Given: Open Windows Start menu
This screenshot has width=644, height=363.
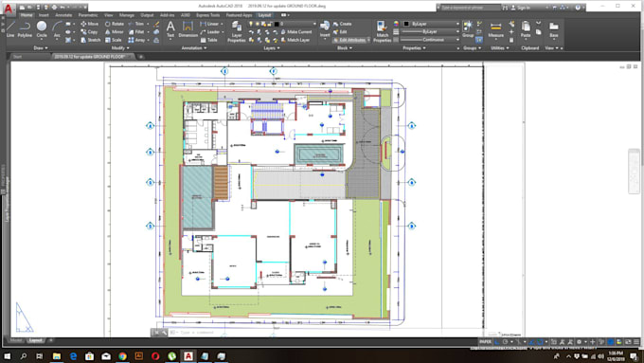Looking at the screenshot, I should click(x=7, y=356).
